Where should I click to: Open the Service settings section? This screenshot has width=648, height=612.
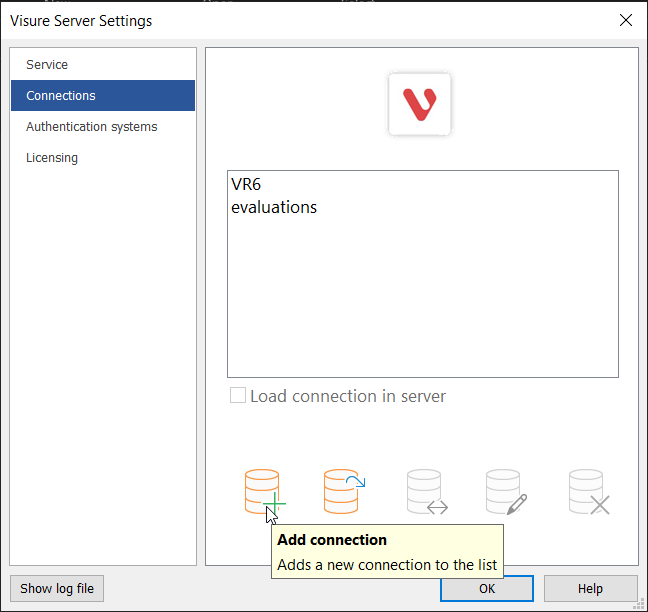click(x=103, y=64)
